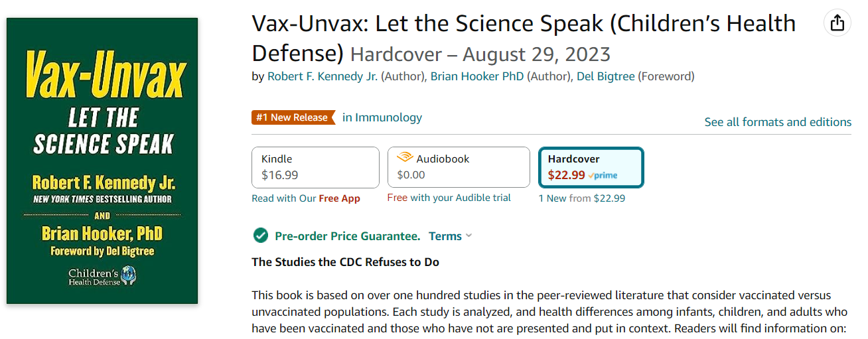Viewport: 868px width, 339px height.
Task: Click the share icon button
Action: pos(837,23)
